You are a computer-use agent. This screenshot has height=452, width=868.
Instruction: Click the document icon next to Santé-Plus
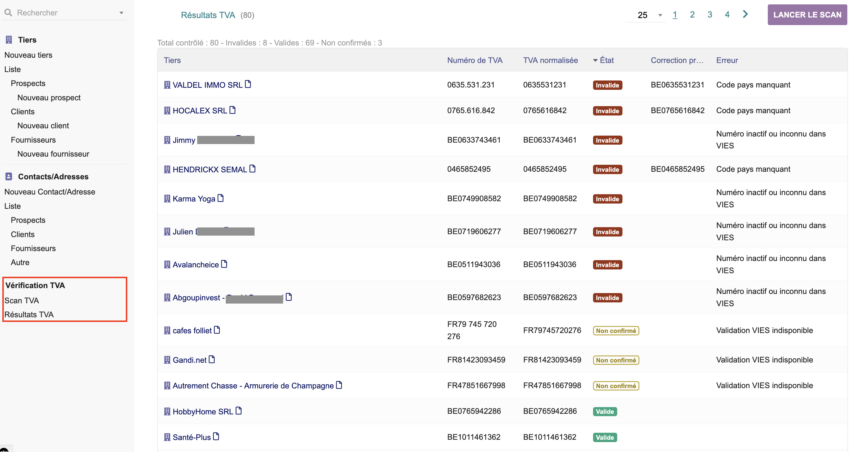pos(216,437)
